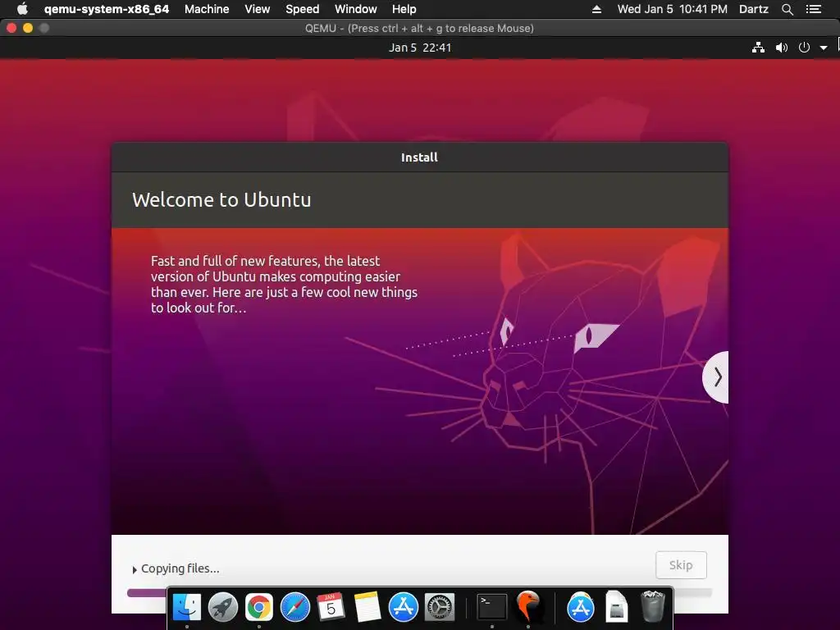The image size is (840, 630).
Task: Close the QEMU window red button
Action: pos(11,28)
